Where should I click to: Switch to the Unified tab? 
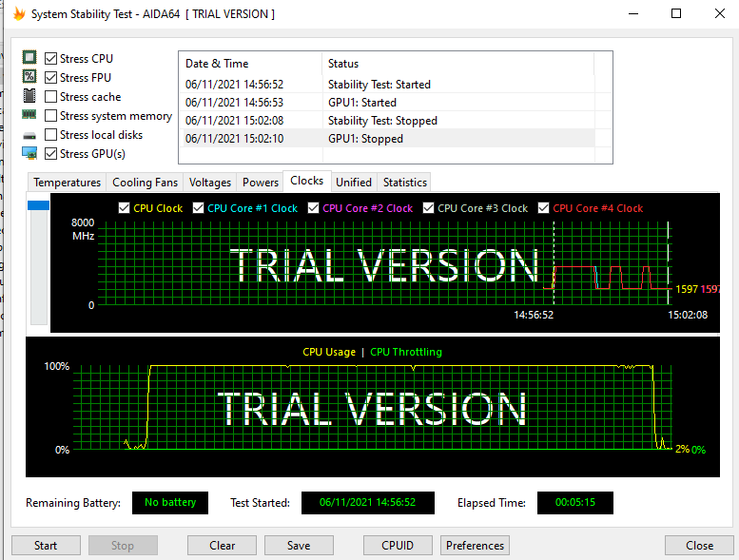click(x=354, y=183)
